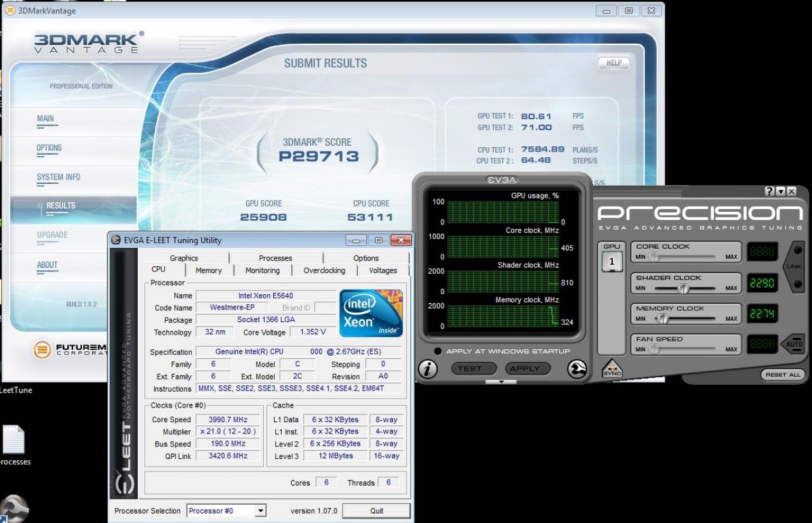This screenshot has height=523, width=812.
Task: Click the Bus Speed value 190.0 MHz
Action: tap(228, 444)
